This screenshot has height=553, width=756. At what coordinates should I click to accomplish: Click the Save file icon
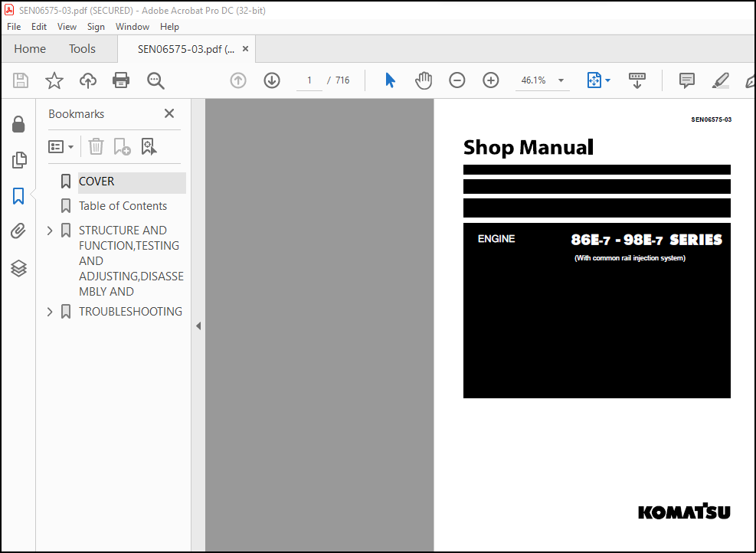click(20, 80)
